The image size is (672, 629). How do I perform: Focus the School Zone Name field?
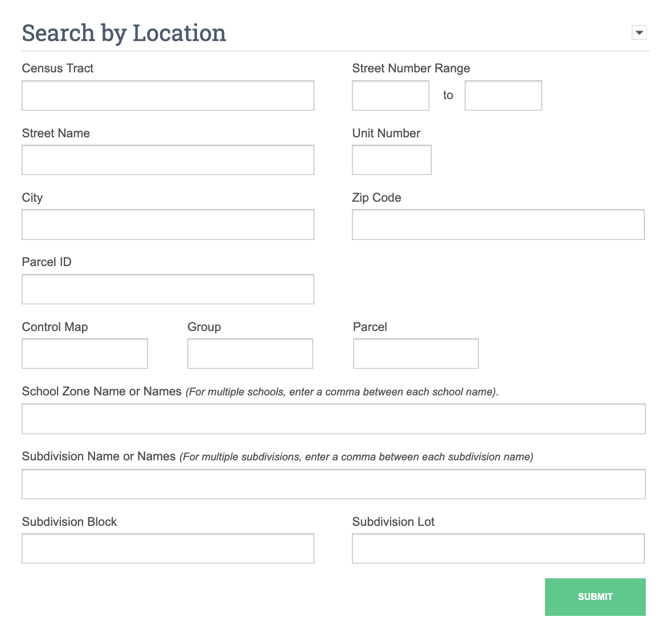coord(333,418)
